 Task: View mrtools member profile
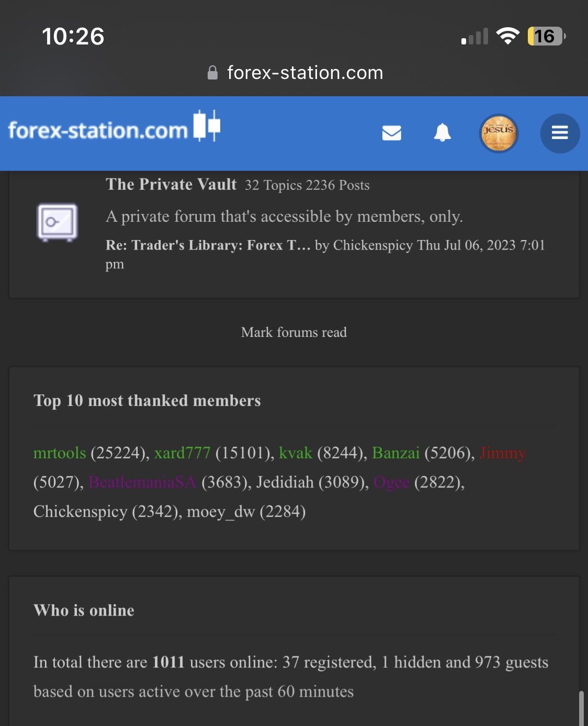pyautogui.click(x=60, y=453)
